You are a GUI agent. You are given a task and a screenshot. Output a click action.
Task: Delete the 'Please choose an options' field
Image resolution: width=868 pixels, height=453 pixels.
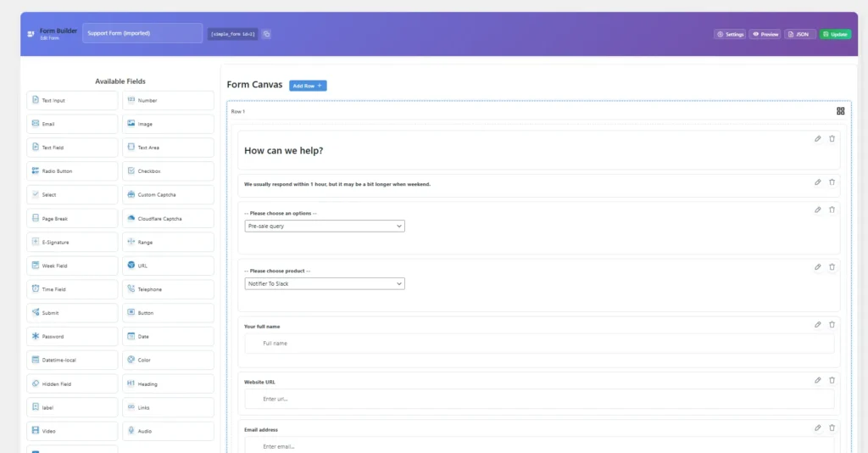pyautogui.click(x=832, y=210)
